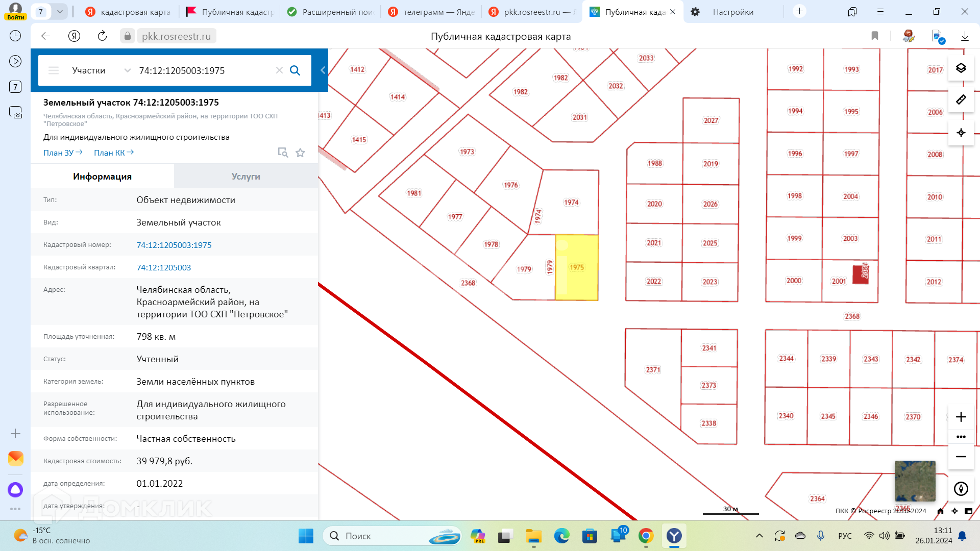Zoom in with the plus button
This screenshot has height=551, width=980.
tap(961, 417)
